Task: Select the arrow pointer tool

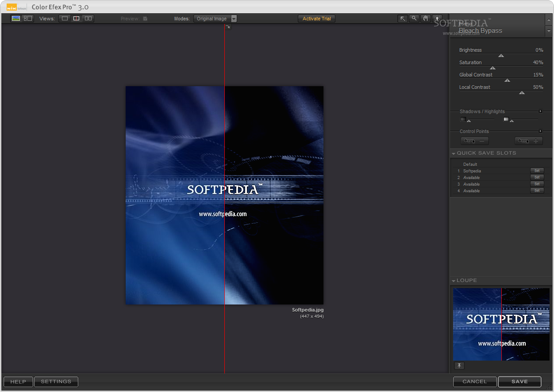Action: (x=402, y=19)
